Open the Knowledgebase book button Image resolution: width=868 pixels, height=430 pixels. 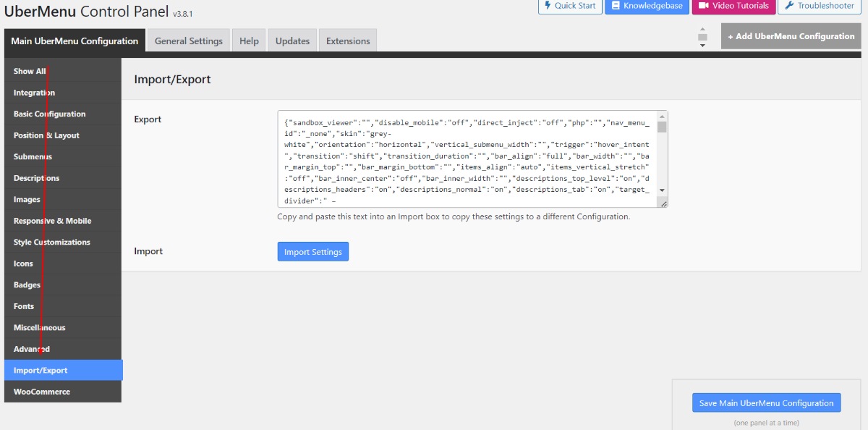coord(647,6)
